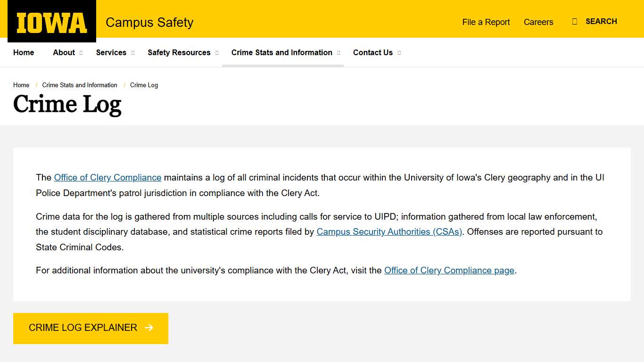Select Crime Stats and Information breadcrumb
Viewport: 644px width, 362px height.
(x=79, y=85)
